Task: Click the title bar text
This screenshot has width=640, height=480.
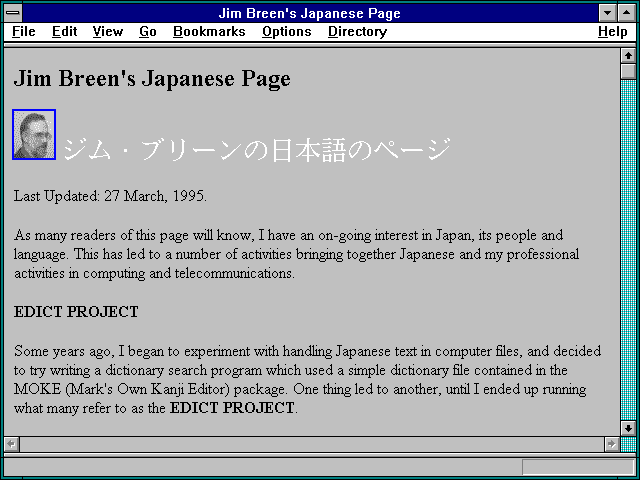Action: tap(309, 13)
